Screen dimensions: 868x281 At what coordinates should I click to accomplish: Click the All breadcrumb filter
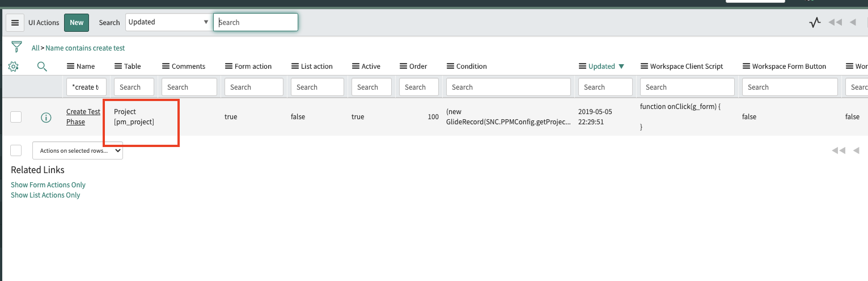(x=35, y=48)
